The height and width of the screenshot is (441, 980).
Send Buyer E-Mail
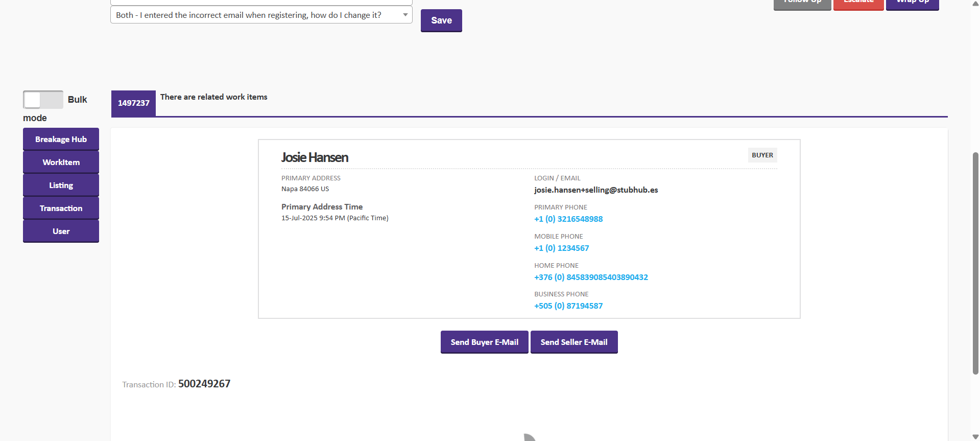coord(484,342)
